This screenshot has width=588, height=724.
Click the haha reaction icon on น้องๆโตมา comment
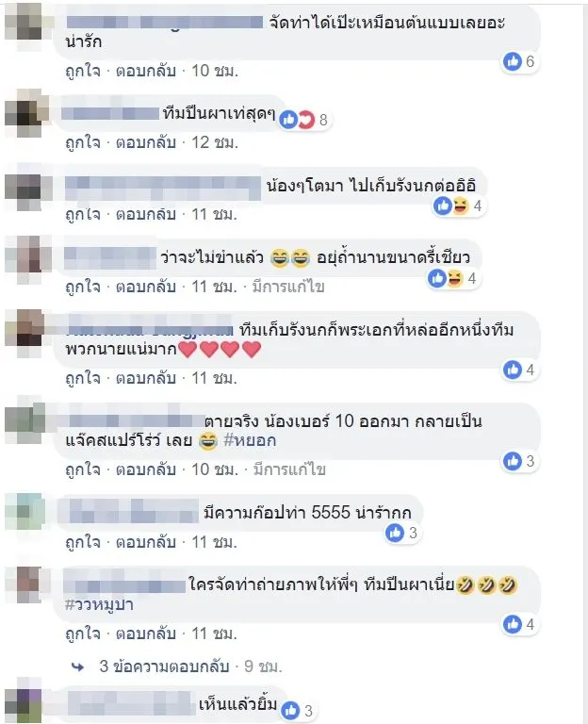[461, 206]
